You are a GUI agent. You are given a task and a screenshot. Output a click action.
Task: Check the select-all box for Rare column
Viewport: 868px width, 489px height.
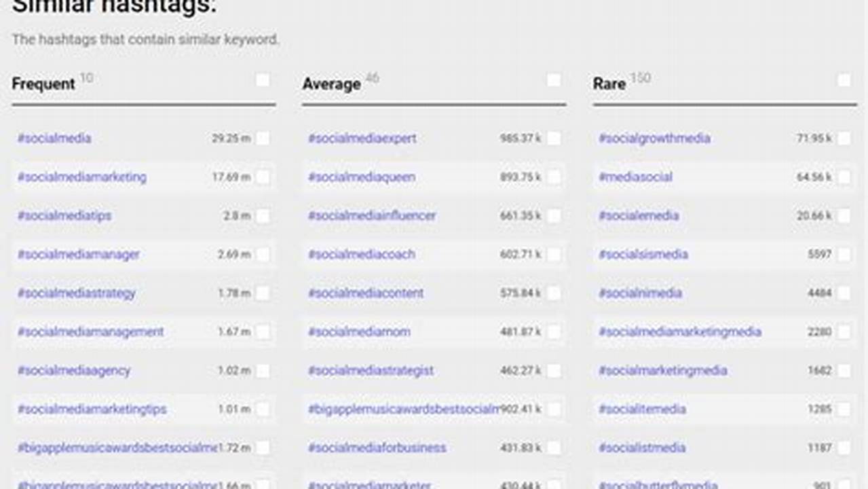[x=844, y=80]
